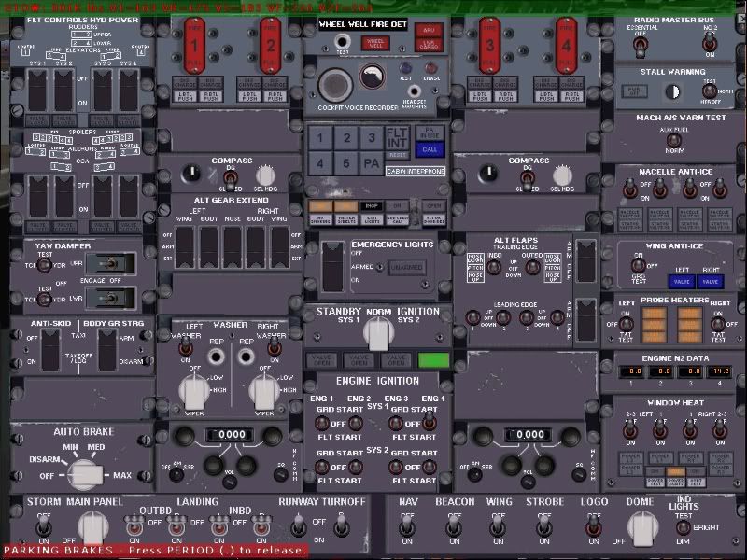Click the amber Fasten Belts light
Screen dimensions: 747x560
[x=345, y=206]
